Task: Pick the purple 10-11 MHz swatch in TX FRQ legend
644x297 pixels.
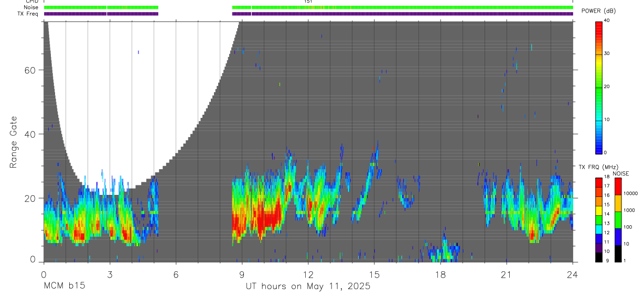Action: click(x=599, y=248)
